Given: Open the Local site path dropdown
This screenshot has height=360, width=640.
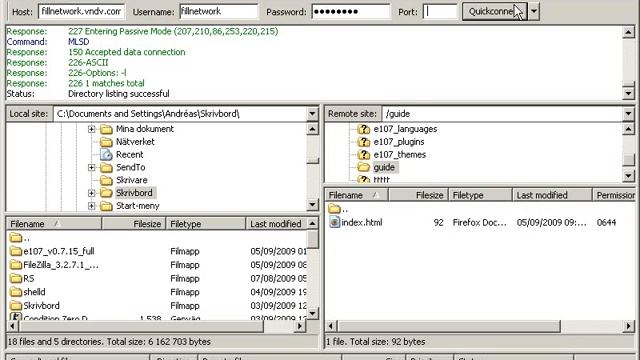Looking at the screenshot, I should click(312, 113).
